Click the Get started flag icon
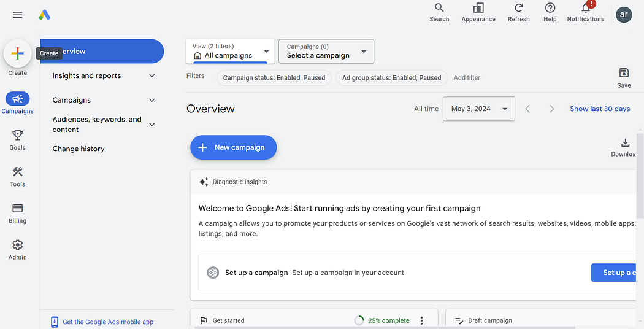This screenshot has width=644, height=329. click(204, 321)
